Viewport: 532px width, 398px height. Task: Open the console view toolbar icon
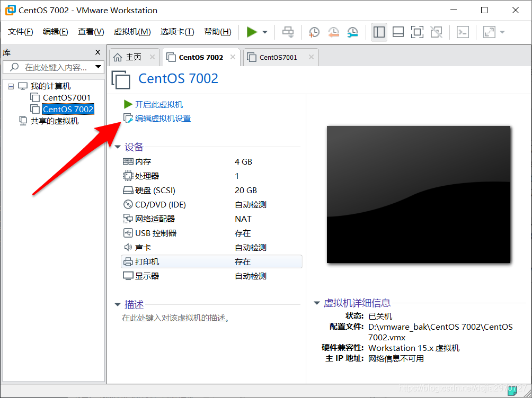[463, 32]
